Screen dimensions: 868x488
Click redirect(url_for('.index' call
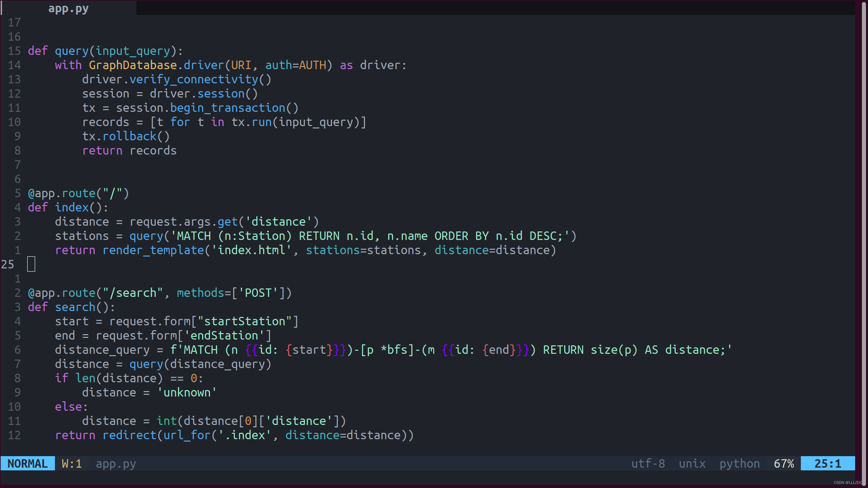pos(187,435)
